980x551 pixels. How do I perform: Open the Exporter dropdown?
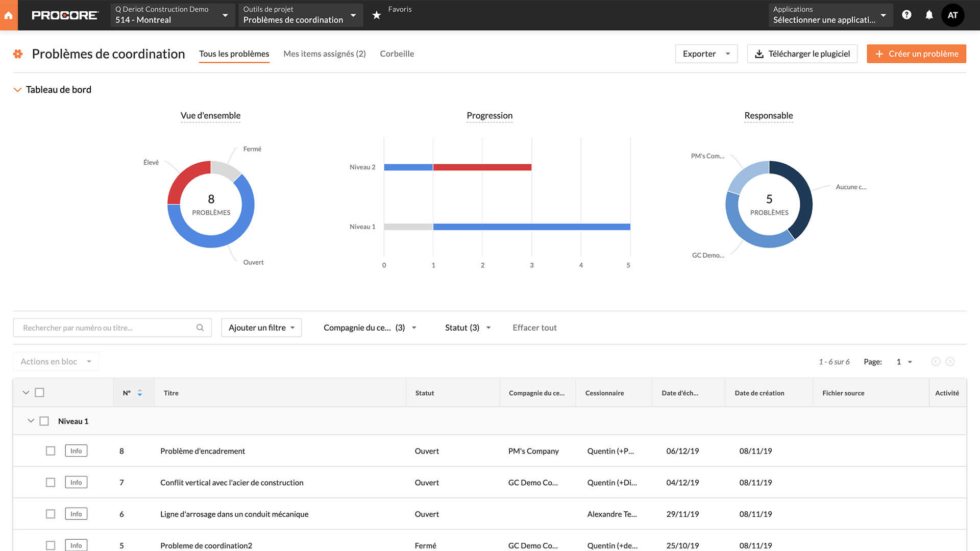coord(706,54)
